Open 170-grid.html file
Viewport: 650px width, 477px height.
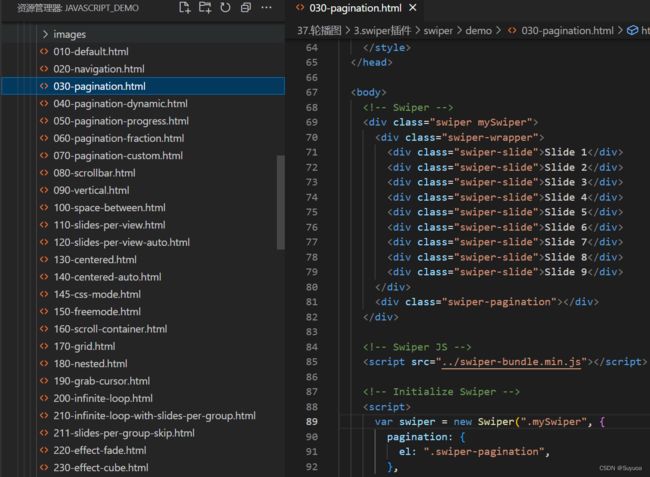[x=143, y=346]
